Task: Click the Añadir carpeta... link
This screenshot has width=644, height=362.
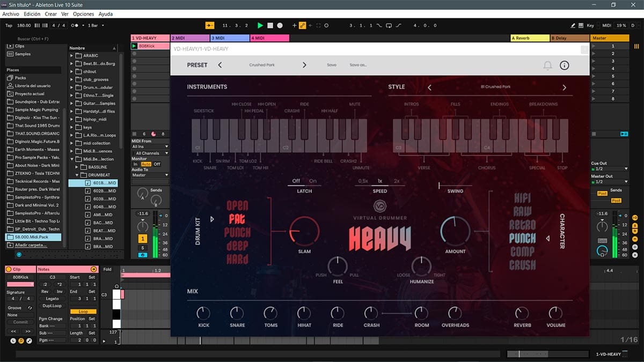Action: coord(30,245)
